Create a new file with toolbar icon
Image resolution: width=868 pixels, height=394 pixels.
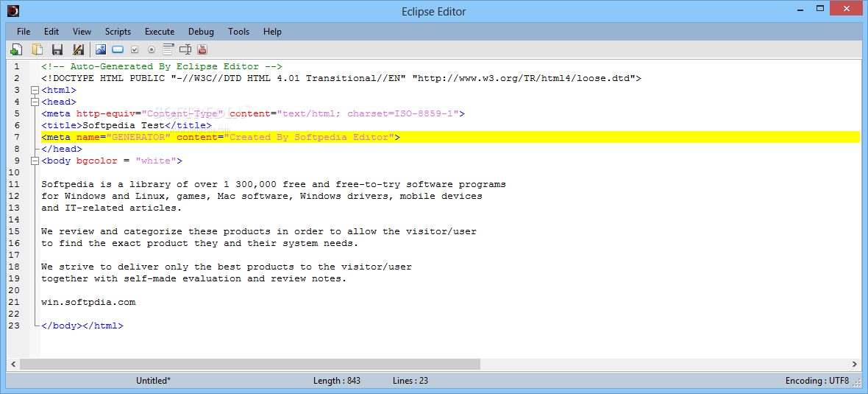pos(16,49)
